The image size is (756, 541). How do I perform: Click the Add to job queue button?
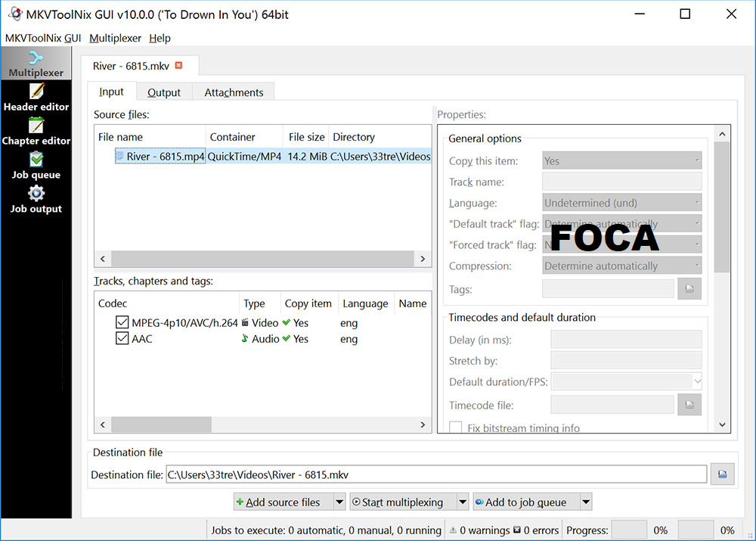coord(526,502)
